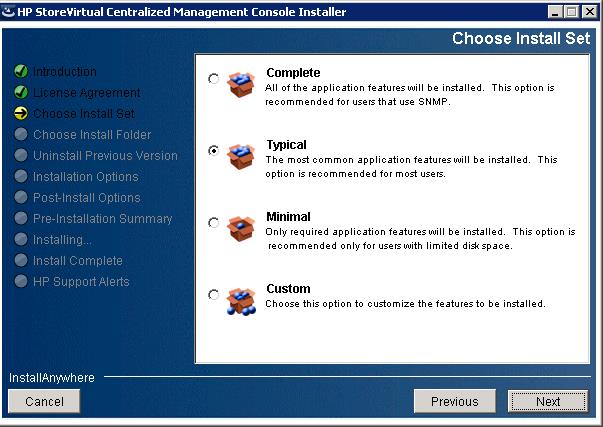603x427 pixels.
Task: Cancel the installation
Action: pos(44,401)
